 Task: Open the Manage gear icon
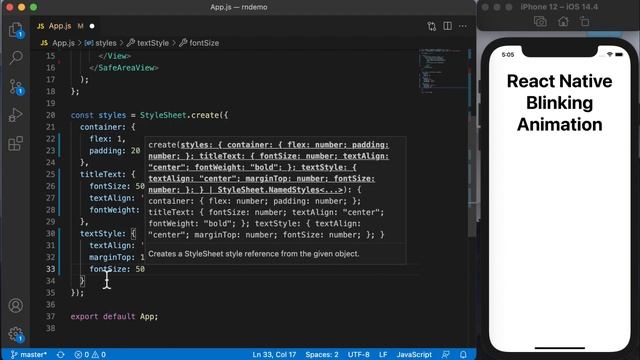[x=16, y=334]
